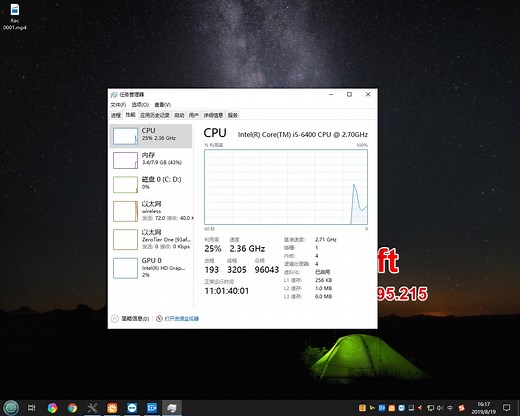This screenshot has width=520, height=416.
Task: Click the uptime value 11:01:40:01
Action: pyautogui.click(x=227, y=291)
